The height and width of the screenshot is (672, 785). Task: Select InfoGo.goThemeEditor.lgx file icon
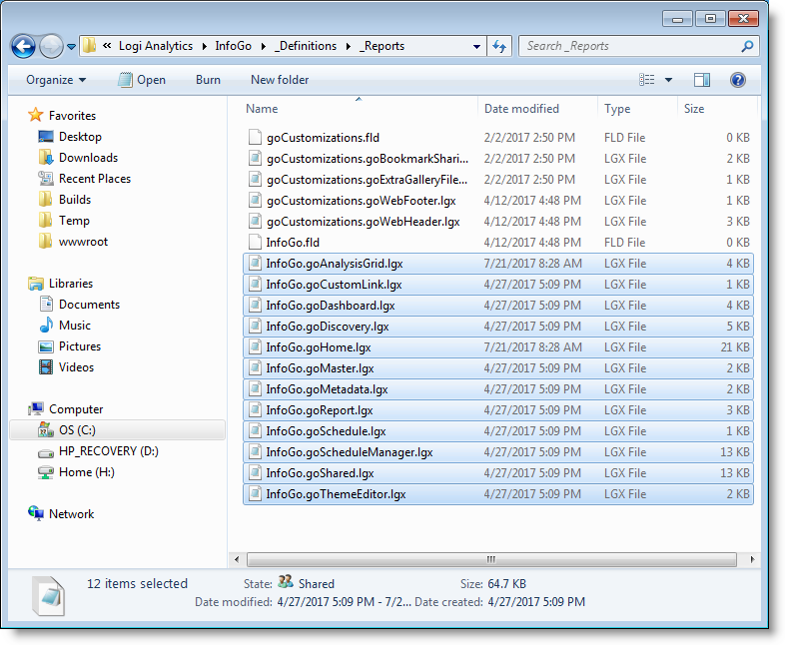(255, 494)
